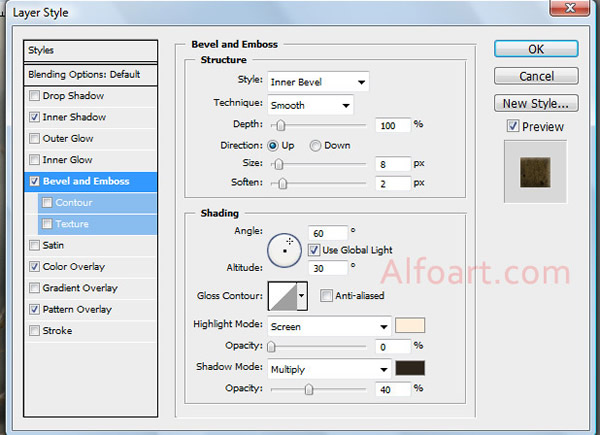The image size is (600, 435).
Task: Select the Down direction radio button
Action: pyautogui.click(x=316, y=145)
